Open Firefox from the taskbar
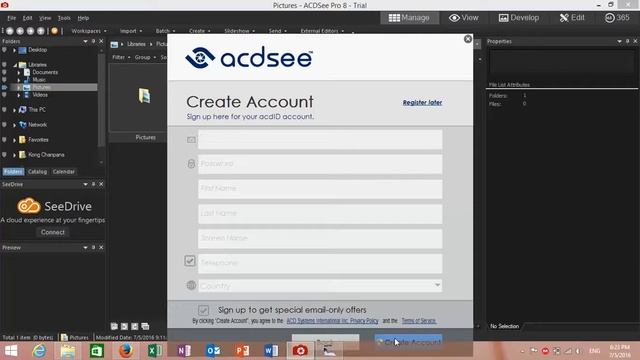This screenshot has width=640, height=360. pyautogui.click(x=126, y=351)
